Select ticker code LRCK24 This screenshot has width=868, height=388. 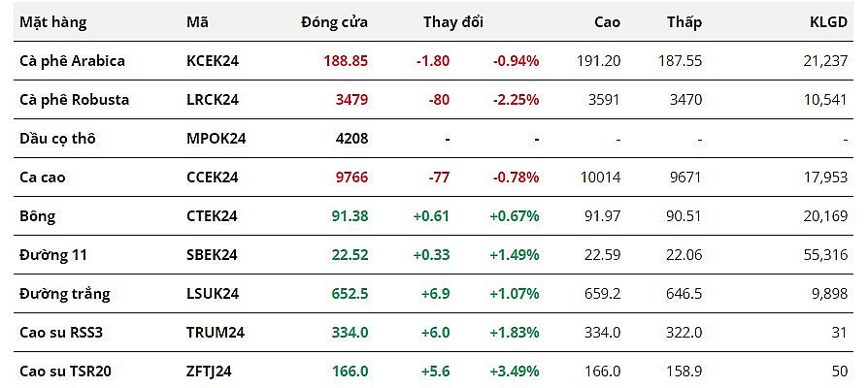pos(212,99)
